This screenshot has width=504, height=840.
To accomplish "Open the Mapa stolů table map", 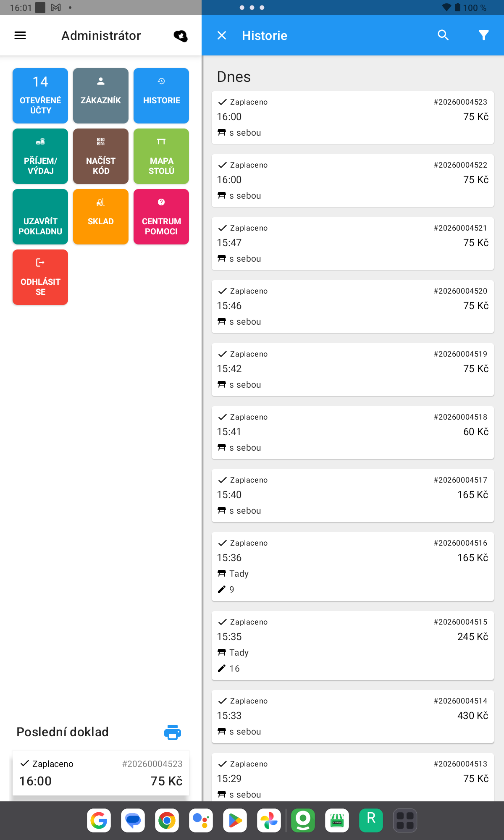I will click(x=161, y=156).
